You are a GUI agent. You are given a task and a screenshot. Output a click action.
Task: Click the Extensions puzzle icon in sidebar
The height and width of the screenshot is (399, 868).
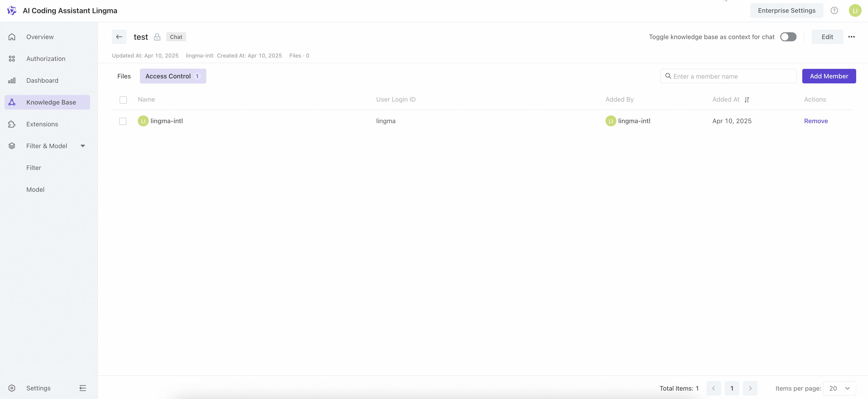[12, 124]
